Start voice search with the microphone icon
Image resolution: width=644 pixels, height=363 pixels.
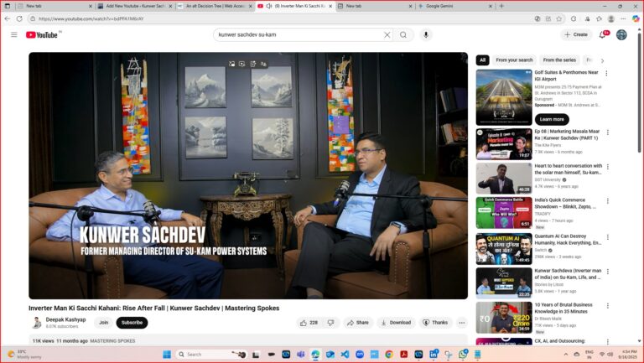[x=426, y=35]
